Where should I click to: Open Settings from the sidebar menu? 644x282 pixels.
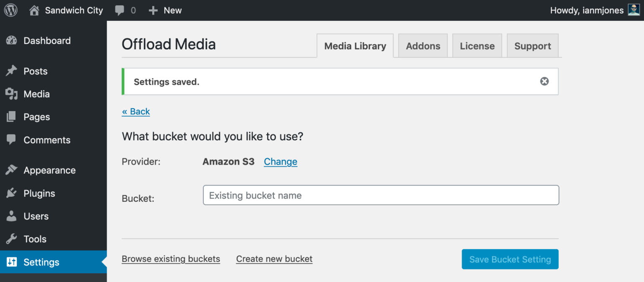point(41,262)
